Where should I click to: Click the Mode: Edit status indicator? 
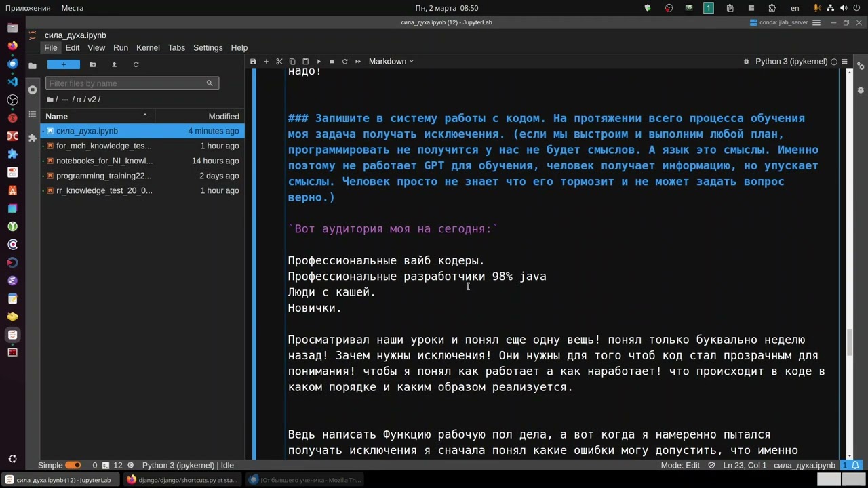click(680, 465)
